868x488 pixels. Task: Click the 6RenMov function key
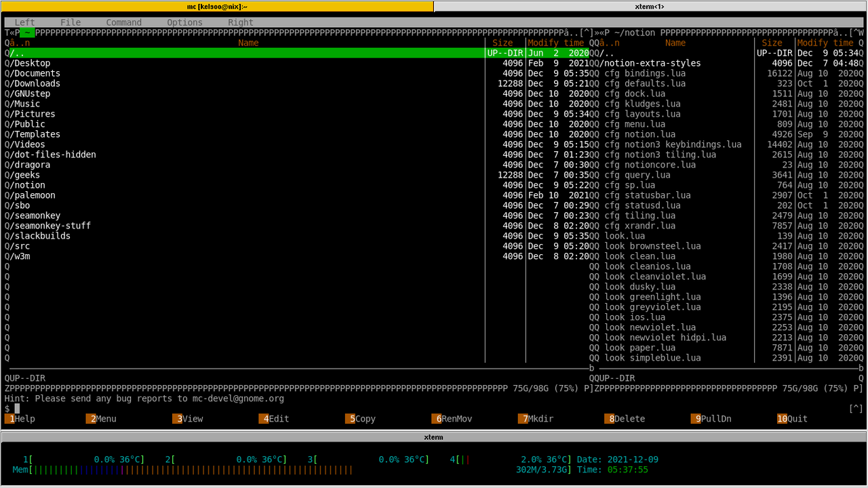point(452,419)
